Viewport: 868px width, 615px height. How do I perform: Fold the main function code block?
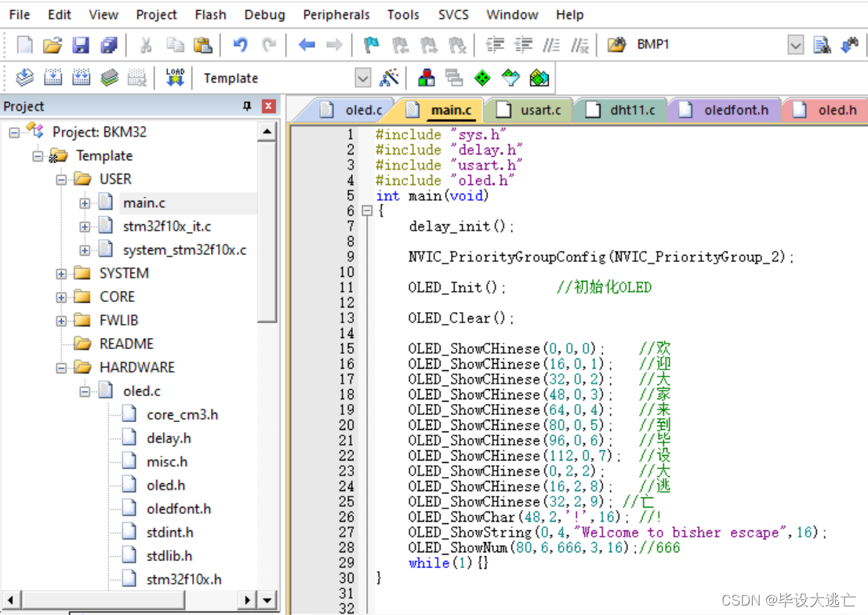[x=366, y=210]
